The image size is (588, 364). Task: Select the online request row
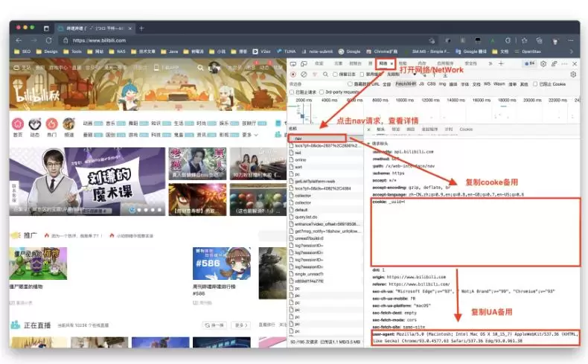coord(325,160)
